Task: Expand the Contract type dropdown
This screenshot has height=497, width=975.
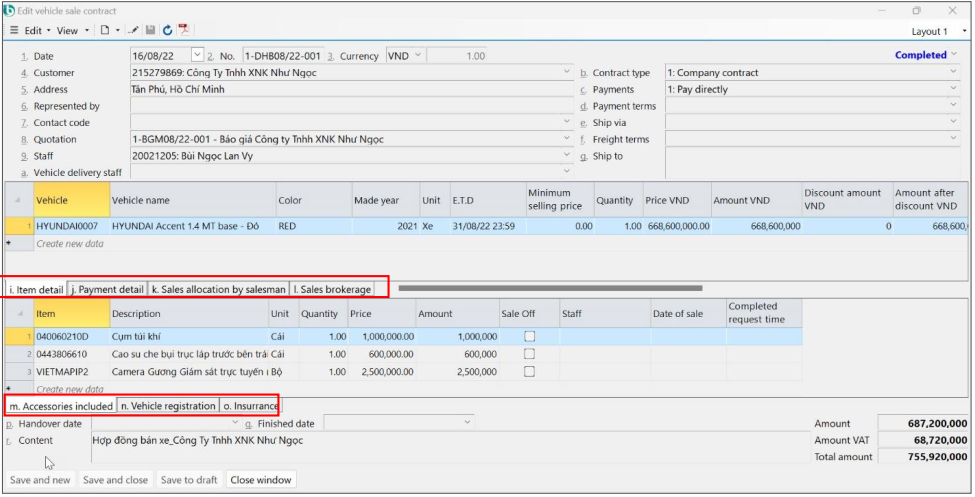Action: click(x=953, y=73)
